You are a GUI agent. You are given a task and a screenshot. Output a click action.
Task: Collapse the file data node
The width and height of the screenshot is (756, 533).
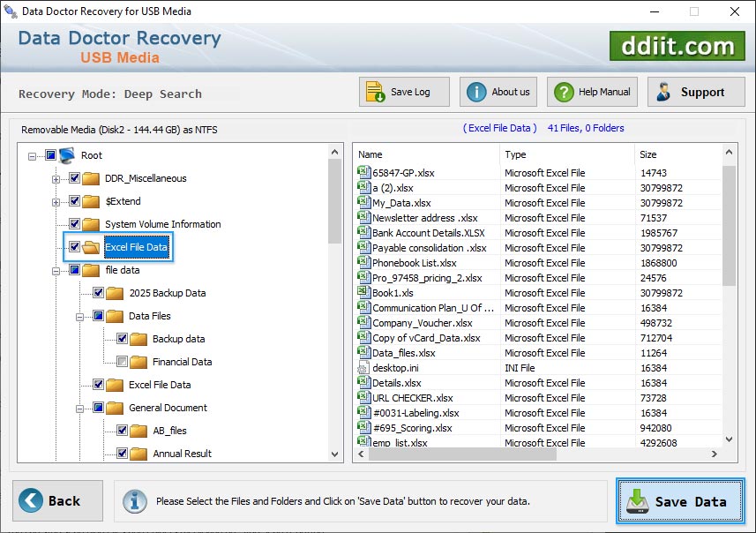(x=56, y=271)
